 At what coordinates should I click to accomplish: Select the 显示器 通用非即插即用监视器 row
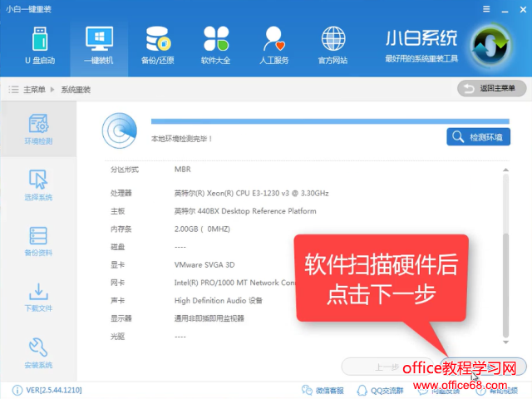pos(177,318)
